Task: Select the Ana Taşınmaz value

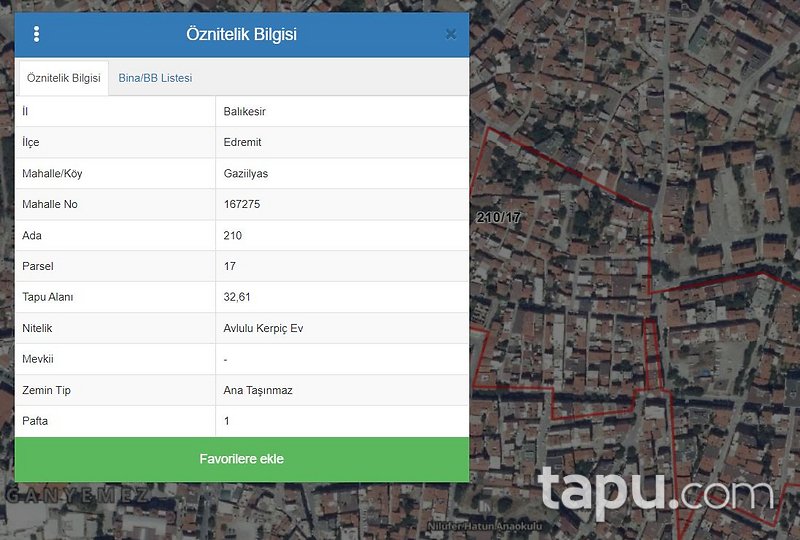Action: (258, 390)
